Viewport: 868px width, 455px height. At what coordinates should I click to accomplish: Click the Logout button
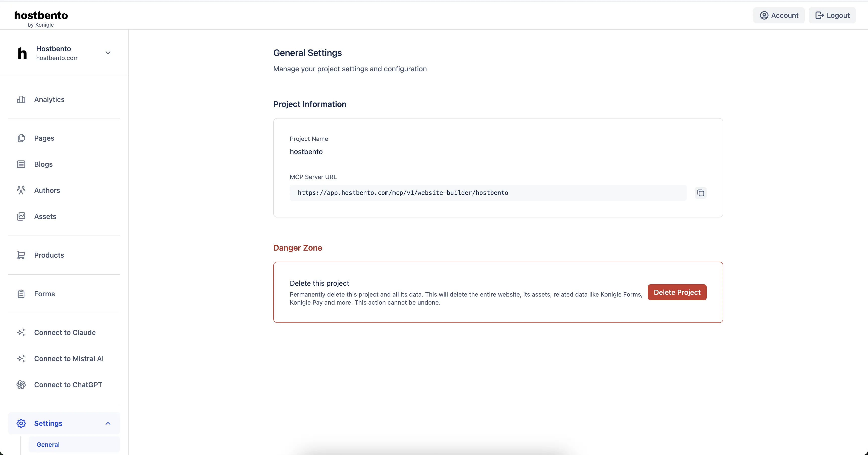tap(832, 15)
